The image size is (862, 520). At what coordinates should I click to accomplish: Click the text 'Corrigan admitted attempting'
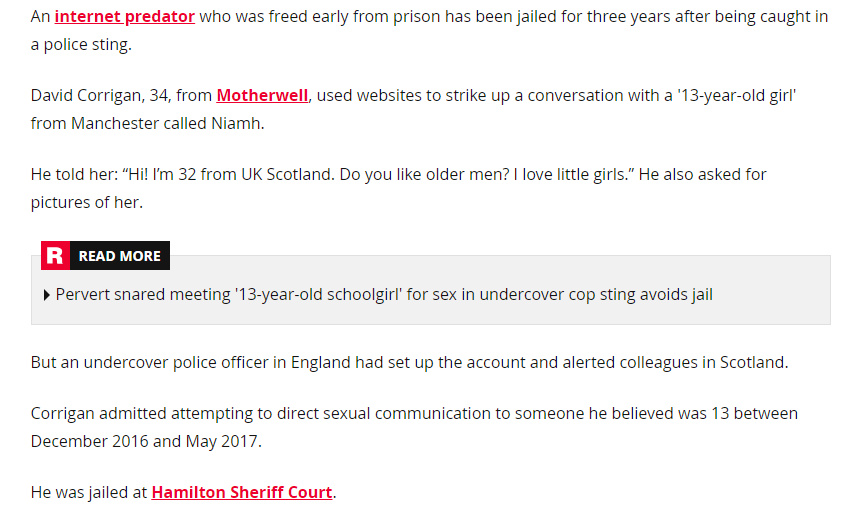[x=135, y=413]
